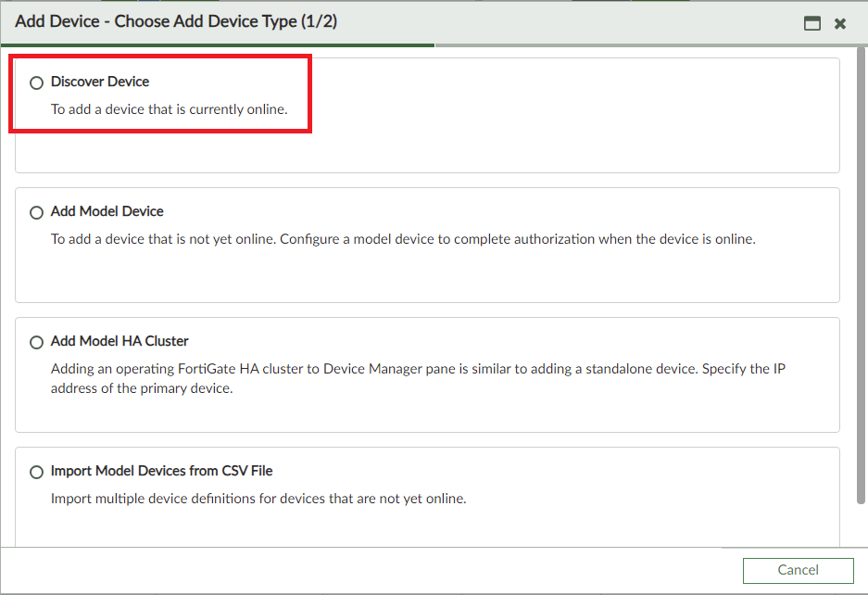
Task: Click the Add Device dialog title text
Action: [176, 21]
